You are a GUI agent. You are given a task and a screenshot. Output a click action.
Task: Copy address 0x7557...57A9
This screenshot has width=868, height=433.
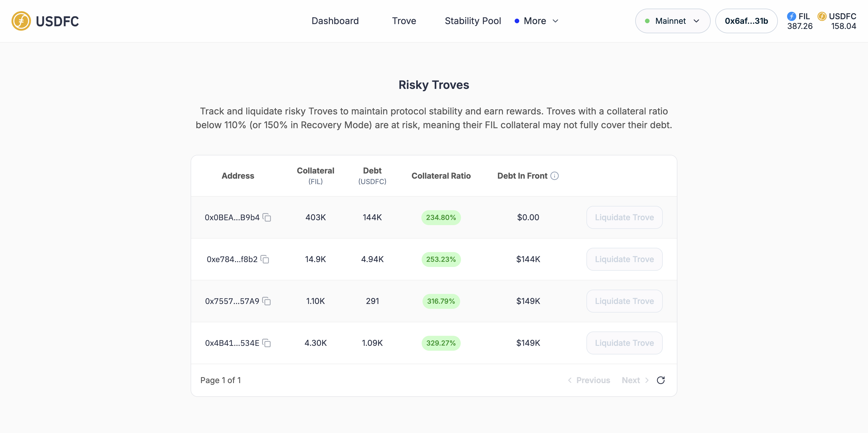click(x=267, y=301)
